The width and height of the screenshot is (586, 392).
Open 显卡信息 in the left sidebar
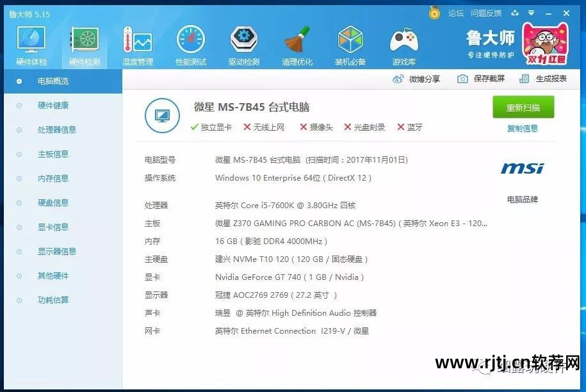[53, 227]
